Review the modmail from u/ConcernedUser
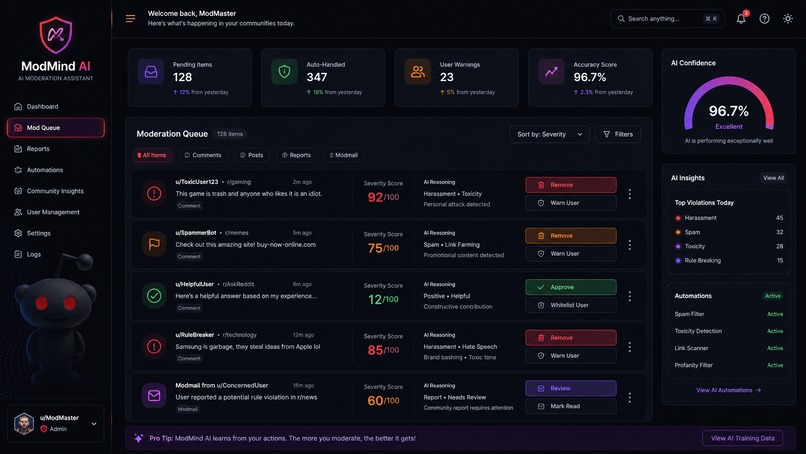Image resolution: width=806 pixels, height=454 pixels. tap(571, 388)
